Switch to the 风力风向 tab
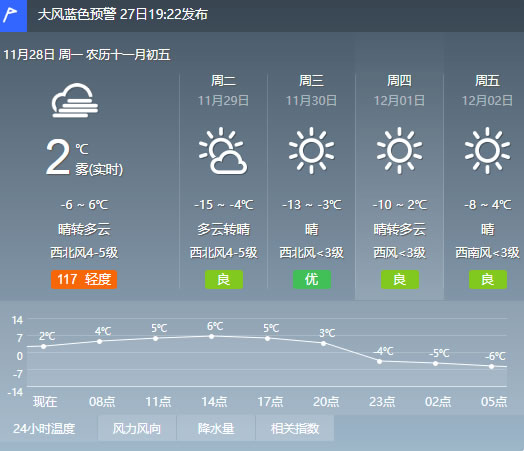This screenshot has width=524, height=451. pyautogui.click(x=137, y=428)
